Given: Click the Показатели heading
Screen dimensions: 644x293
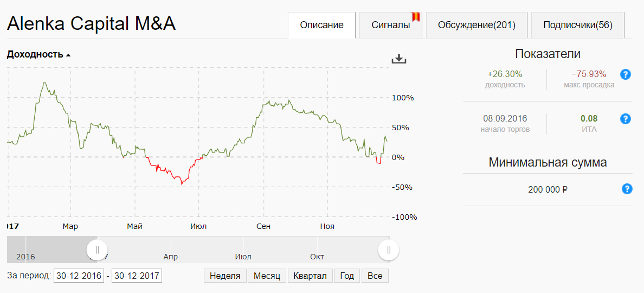Looking at the screenshot, I should coord(548,54).
